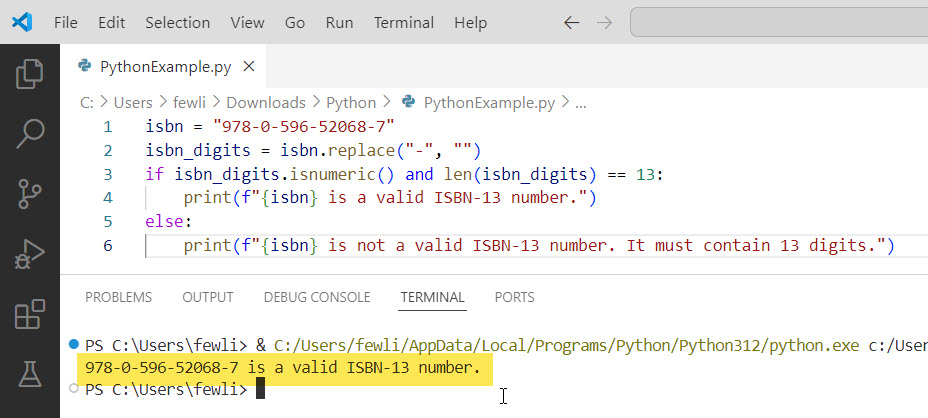The height and width of the screenshot is (418, 928).
Task: Click the command center search box
Action: pyautogui.click(x=779, y=22)
